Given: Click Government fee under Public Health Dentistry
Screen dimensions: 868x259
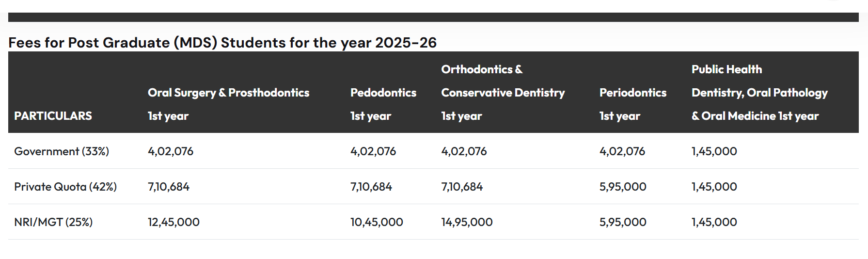Looking at the screenshot, I should pyautogui.click(x=714, y=151).
